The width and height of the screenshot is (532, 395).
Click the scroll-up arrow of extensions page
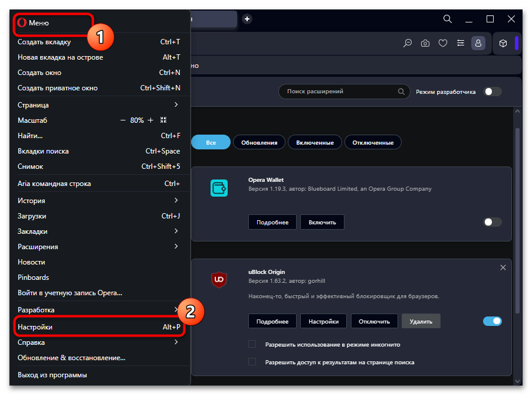point(517,111)
